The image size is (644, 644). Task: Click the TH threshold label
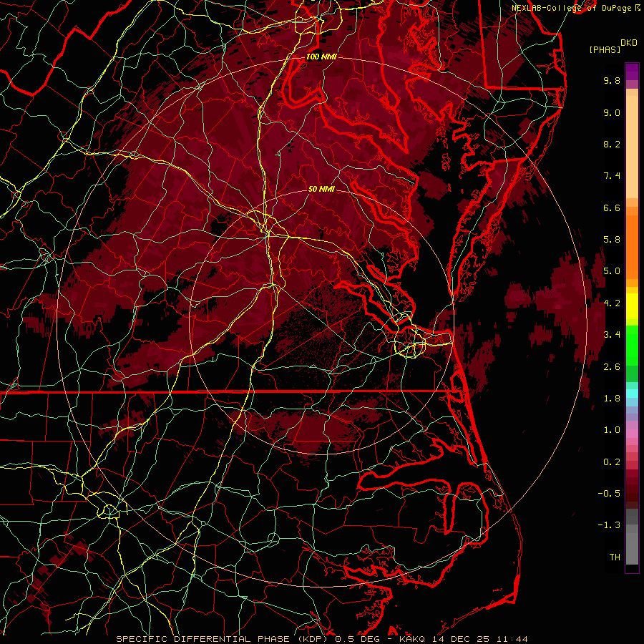pyautogui.click(x=615, y=557)
